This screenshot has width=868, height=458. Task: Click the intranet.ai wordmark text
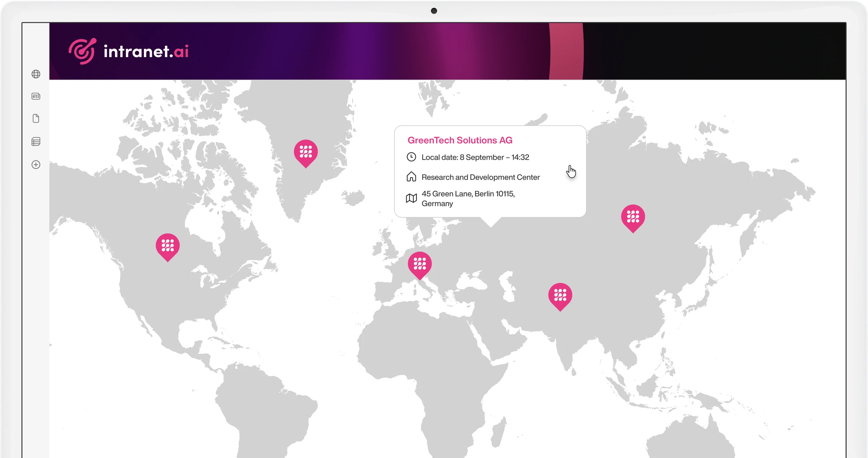point(146,51)
